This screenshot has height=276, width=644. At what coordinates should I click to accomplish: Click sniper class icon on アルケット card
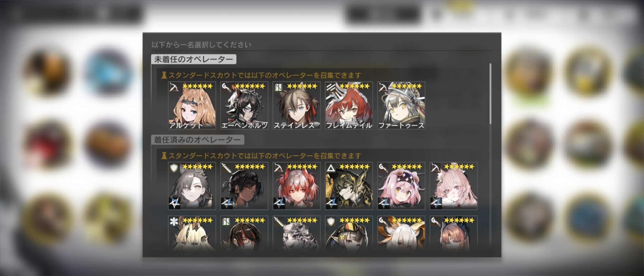coord(174,87)
